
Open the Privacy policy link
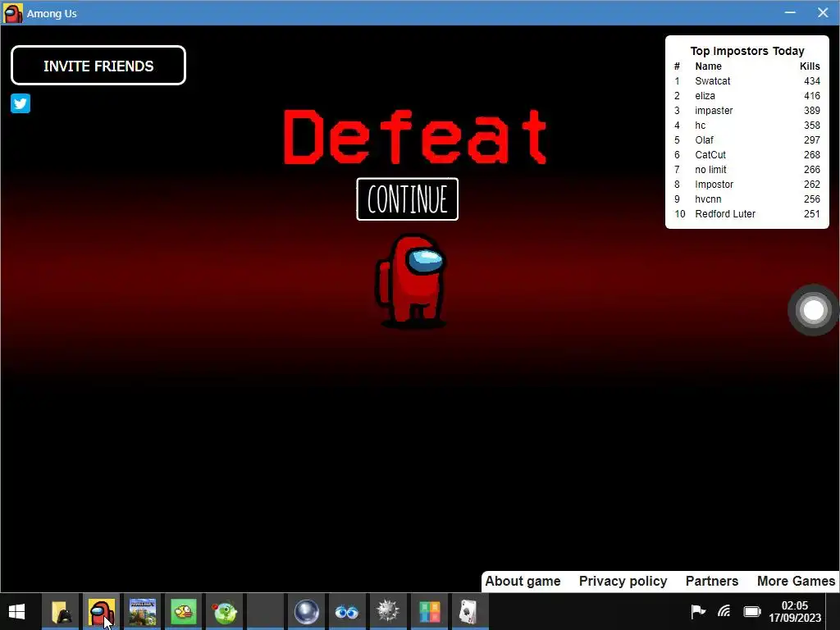(623, 582)
